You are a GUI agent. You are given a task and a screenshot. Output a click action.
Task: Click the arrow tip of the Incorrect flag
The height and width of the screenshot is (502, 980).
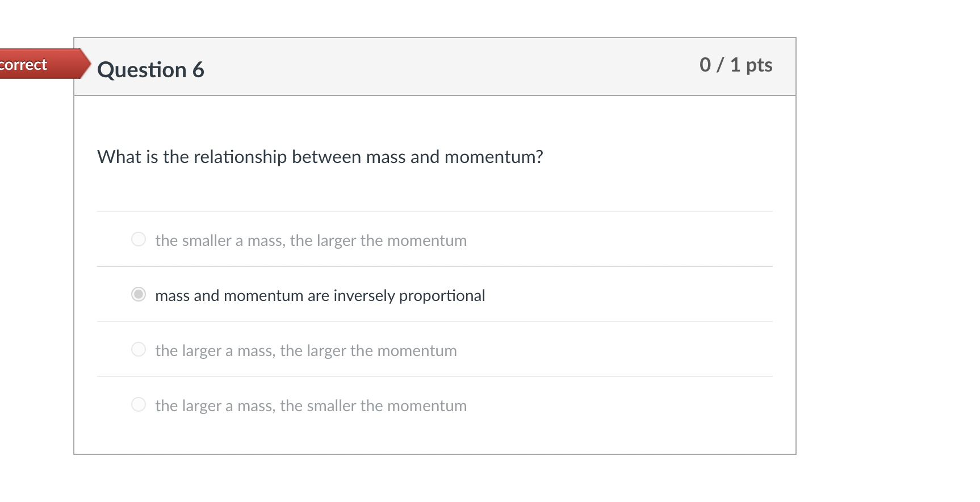tap(85, 64)
